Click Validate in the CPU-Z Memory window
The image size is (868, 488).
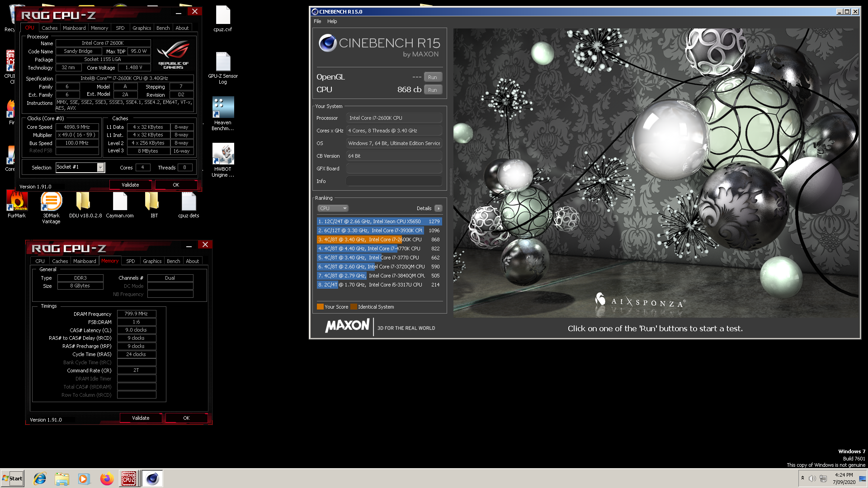pyautogui.click(x=141, y=418)
